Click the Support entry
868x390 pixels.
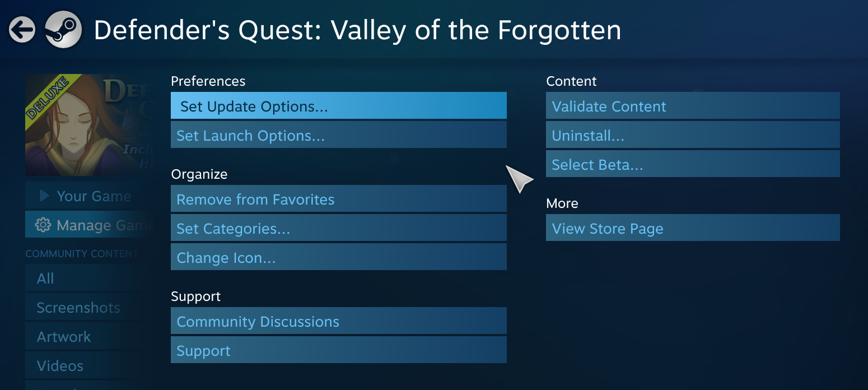pos(338,350)
